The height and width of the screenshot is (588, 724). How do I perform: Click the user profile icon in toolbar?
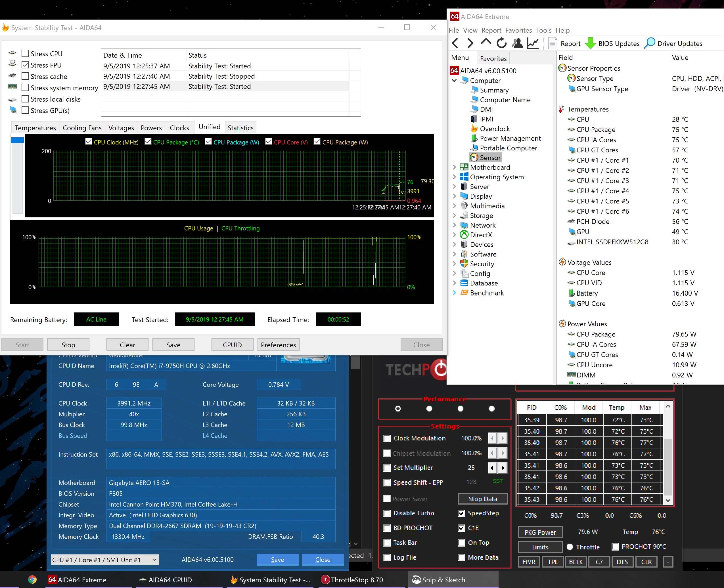[517, 43]
